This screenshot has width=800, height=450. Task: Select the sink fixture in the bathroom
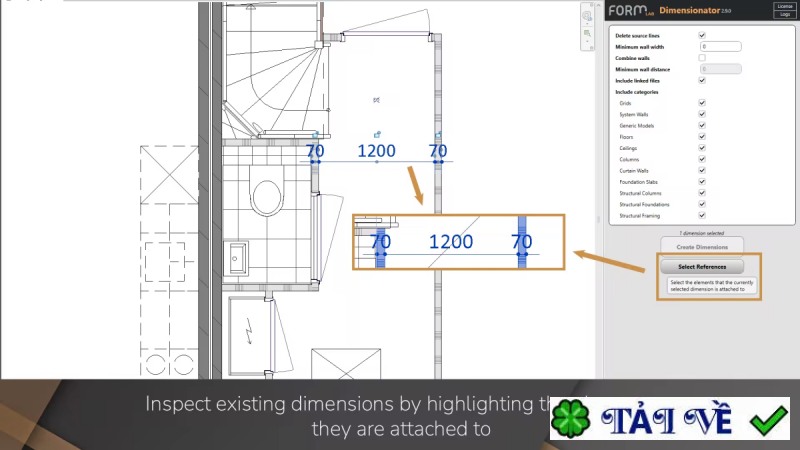point(236,258)
